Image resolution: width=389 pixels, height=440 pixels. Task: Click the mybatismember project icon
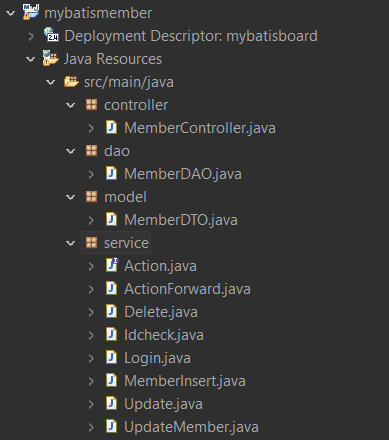click(x=31, y=12)
